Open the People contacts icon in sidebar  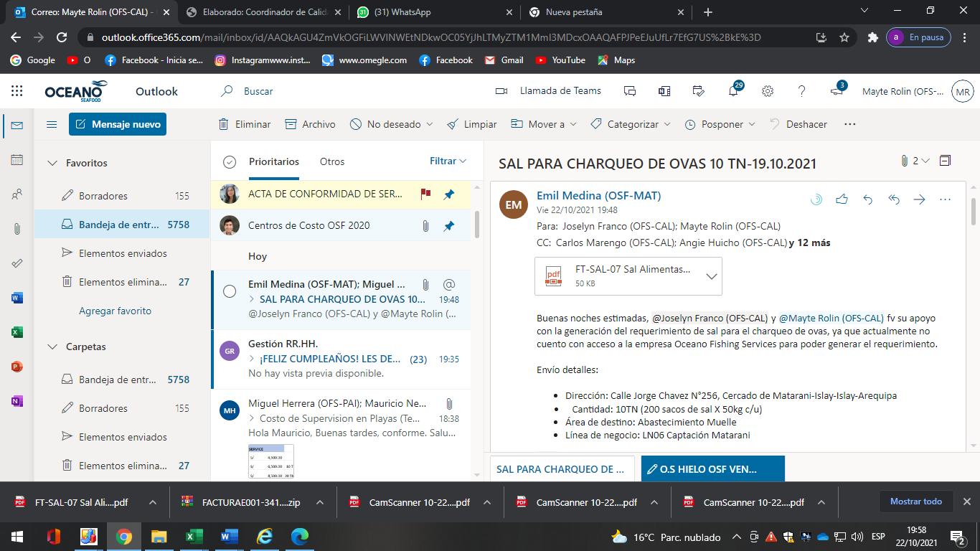point(17,194)
